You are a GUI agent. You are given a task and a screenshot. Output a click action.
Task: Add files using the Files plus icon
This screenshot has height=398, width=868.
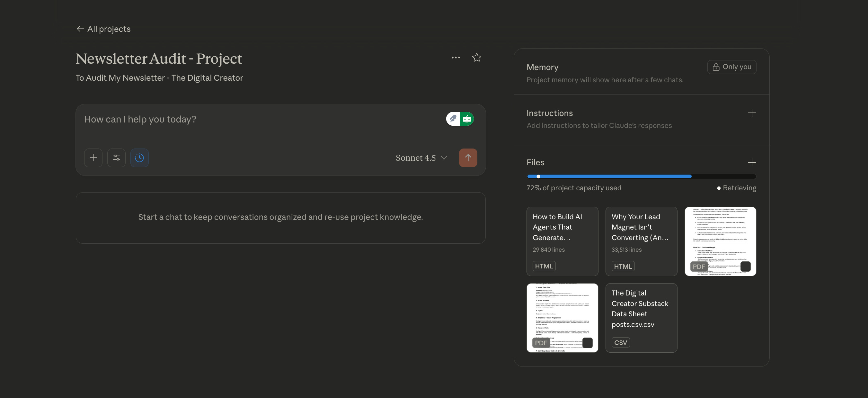pyautogui.click(x=751, y=163)
